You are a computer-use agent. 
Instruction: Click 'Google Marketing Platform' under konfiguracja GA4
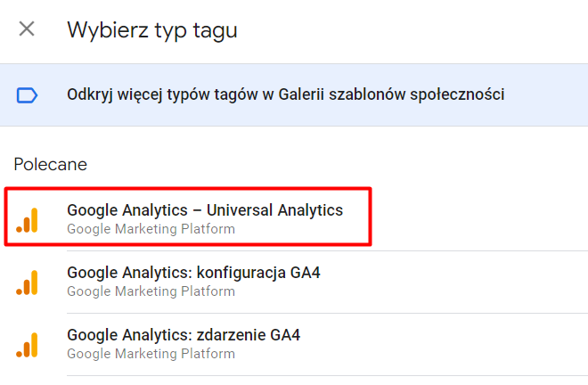pos(151,291)
